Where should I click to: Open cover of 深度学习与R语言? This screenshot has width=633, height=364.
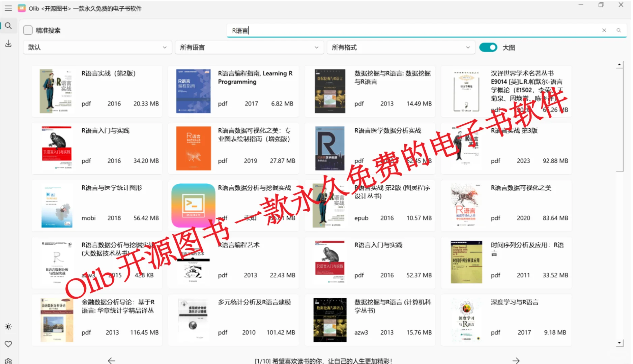click(x=466, y=320)
